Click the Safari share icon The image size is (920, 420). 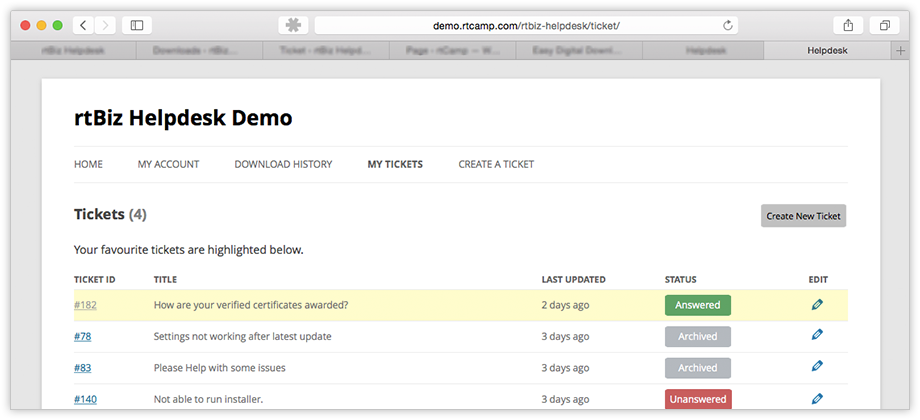(847, 25)
